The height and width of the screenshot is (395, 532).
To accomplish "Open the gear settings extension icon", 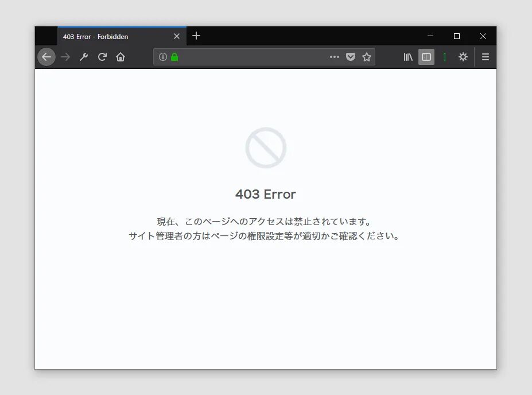I will pos(463,57).
